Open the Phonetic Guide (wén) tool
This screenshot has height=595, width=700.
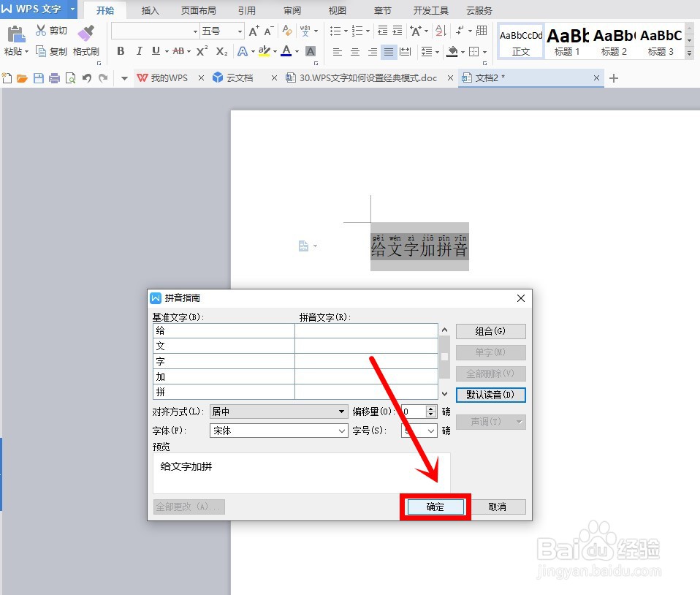click(x=305, y=31)
